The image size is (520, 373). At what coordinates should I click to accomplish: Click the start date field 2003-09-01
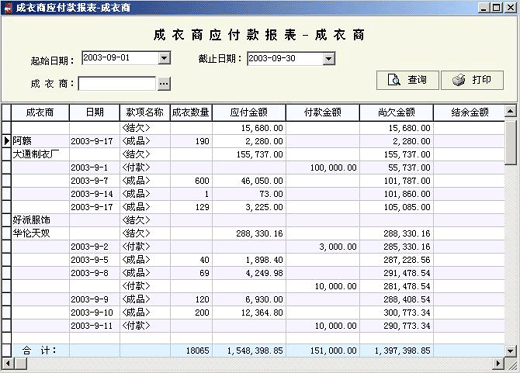pyautogui.click(x=120, y=58)
